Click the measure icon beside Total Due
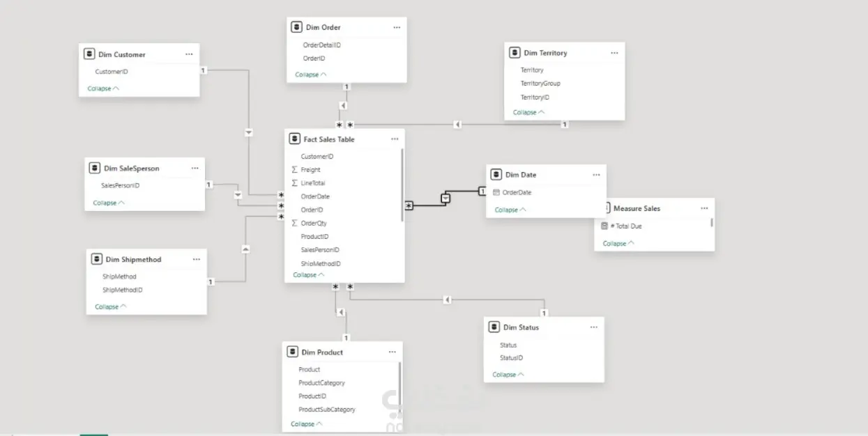Image resolution: width=868 pixels, height=436 pixels. [604, 226]
